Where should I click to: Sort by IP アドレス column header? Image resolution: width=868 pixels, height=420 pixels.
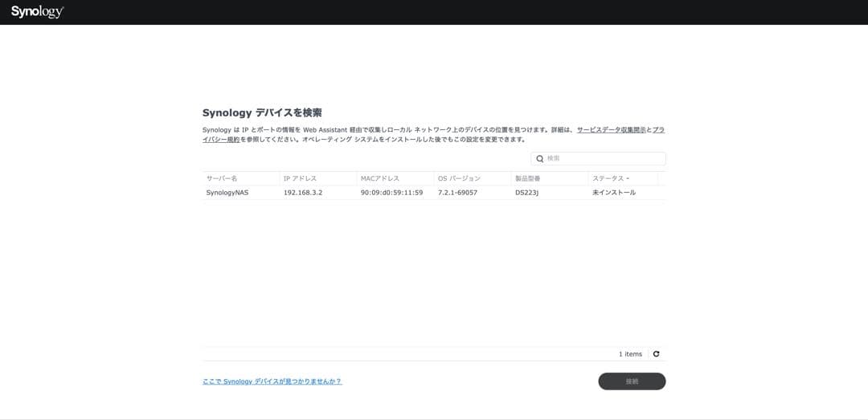coord(318,179)
